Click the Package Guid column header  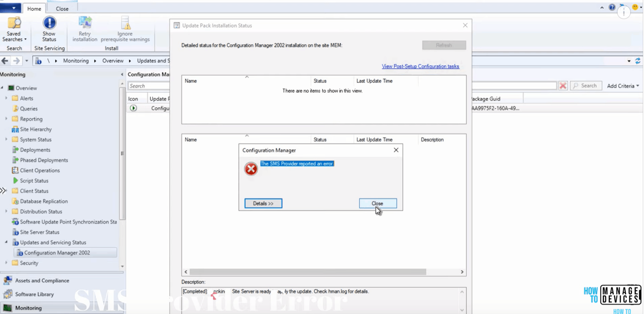[497, 99]
